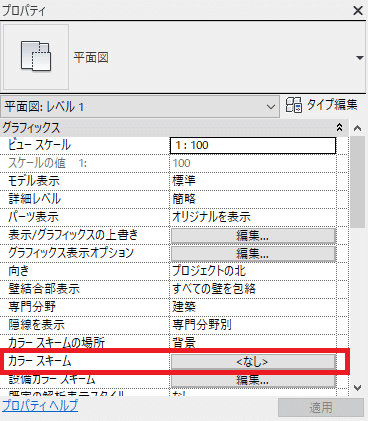Click 編集 button for グラフィックス表示オプション
The height and width of the screenshot is (421, 368).
[253, 253]
